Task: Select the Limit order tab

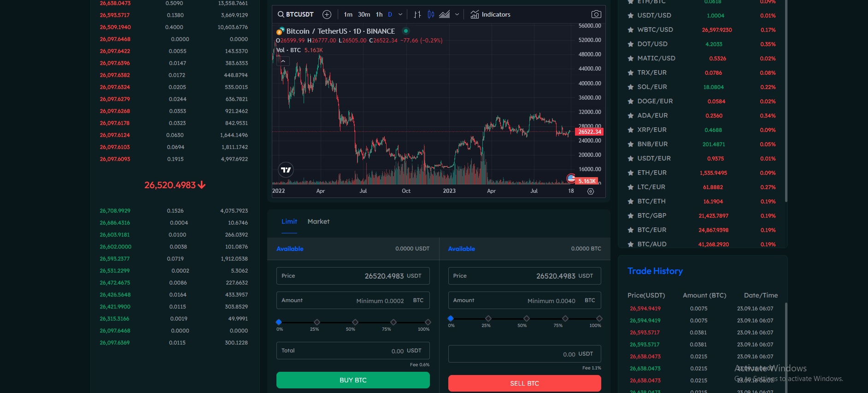Action: pyautogui.click(x=289, y=221)
